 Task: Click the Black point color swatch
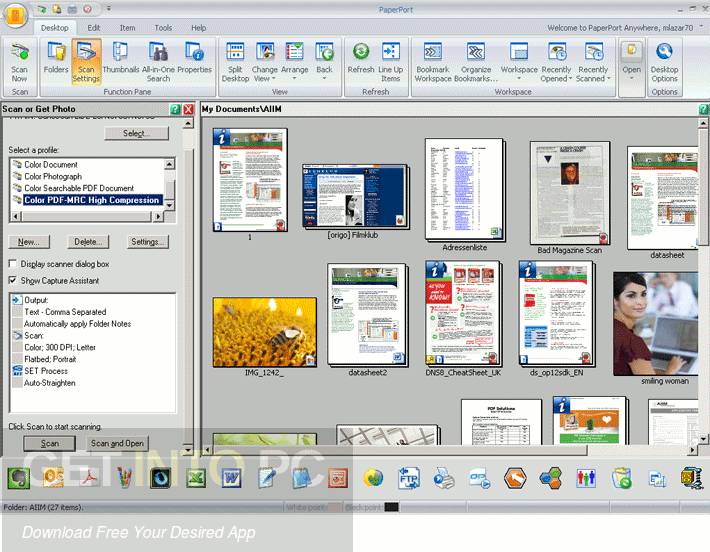392,507
